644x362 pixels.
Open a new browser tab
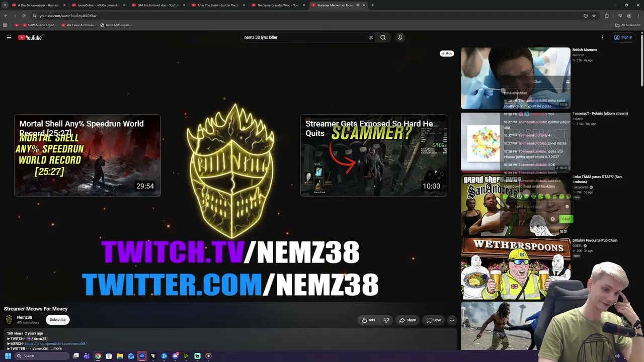[373, 5]
